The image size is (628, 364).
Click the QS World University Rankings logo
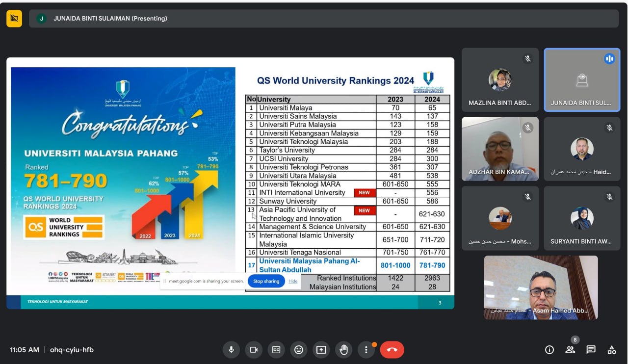(64, 227)
